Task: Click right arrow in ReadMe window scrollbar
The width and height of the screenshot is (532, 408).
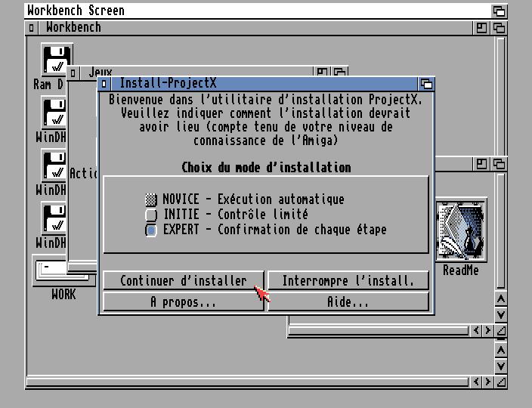Action: pos(488,330)
